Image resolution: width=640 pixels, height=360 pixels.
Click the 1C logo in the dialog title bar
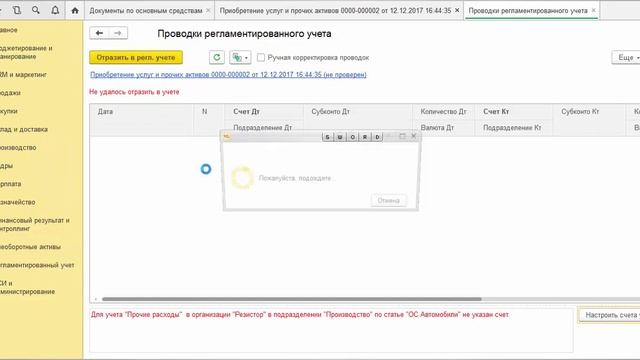click(227, 137)
